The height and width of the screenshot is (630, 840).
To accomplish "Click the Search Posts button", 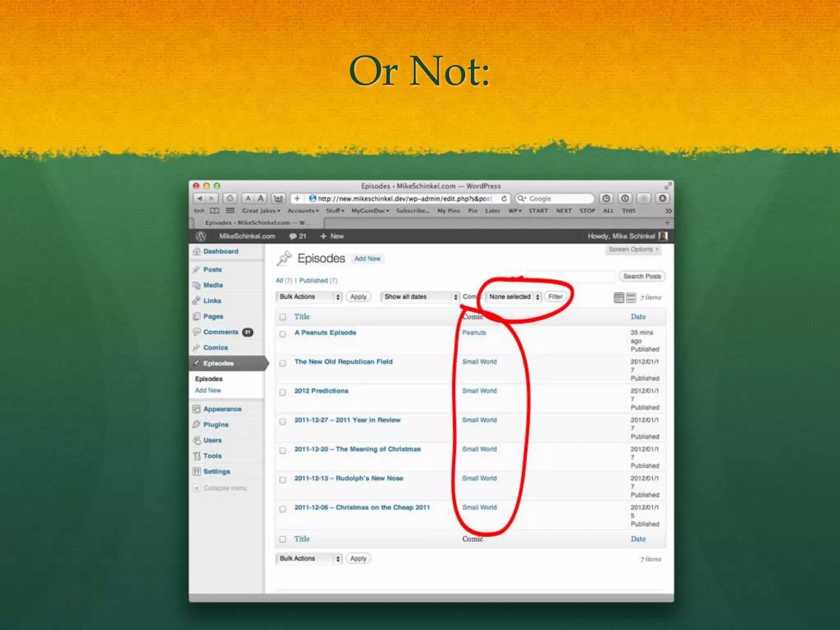I will [642, 276].
